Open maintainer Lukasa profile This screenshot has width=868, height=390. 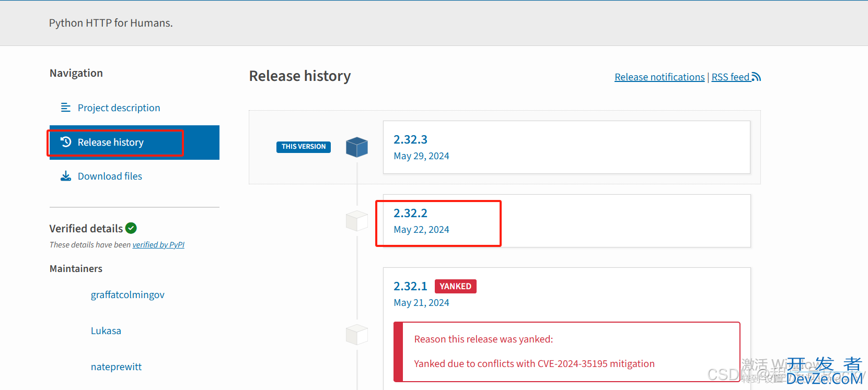[106, 331]
